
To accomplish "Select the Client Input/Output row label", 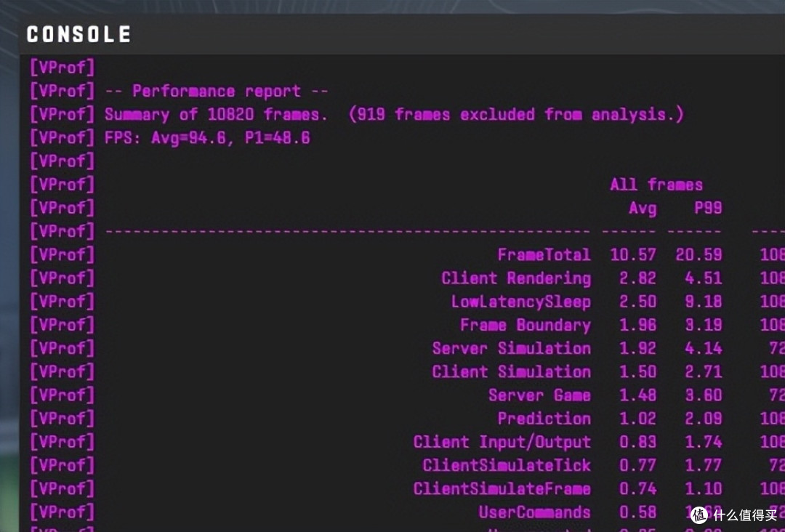I will pos(502,443).
